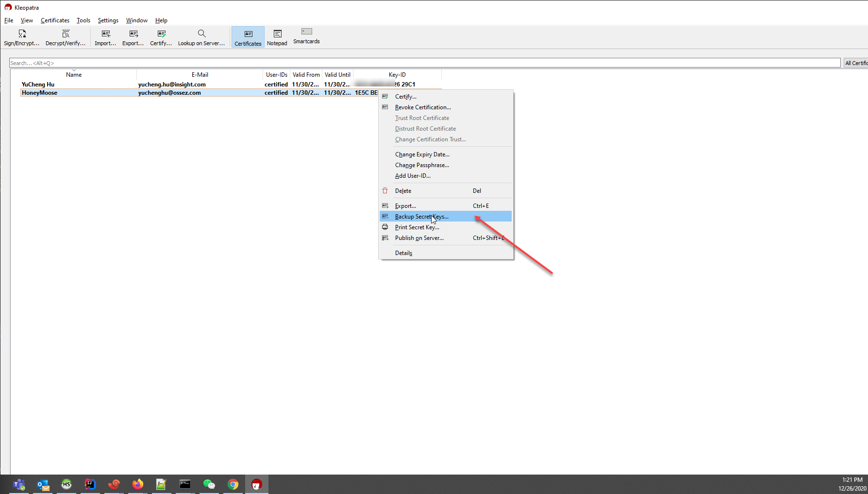The width and height of the screenshot is (868, 494).
Task: Open the View menu
Action: (27, 20)
